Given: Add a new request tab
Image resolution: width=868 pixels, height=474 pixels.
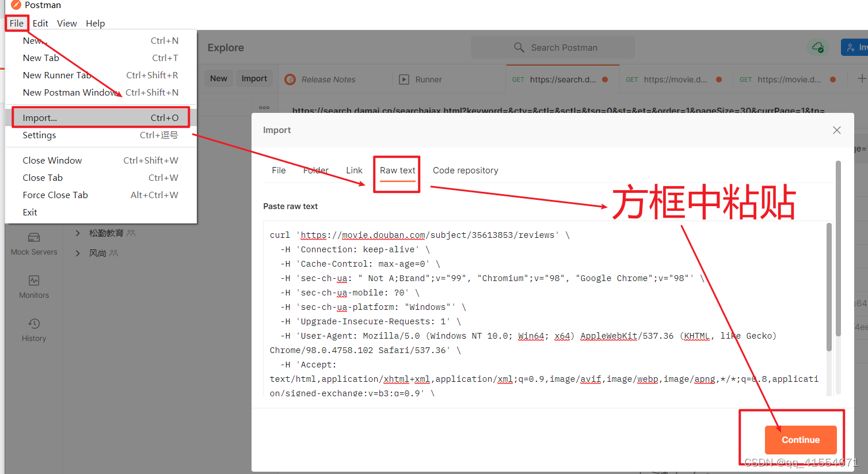Looking at the screenshot, I should [862, 78].
